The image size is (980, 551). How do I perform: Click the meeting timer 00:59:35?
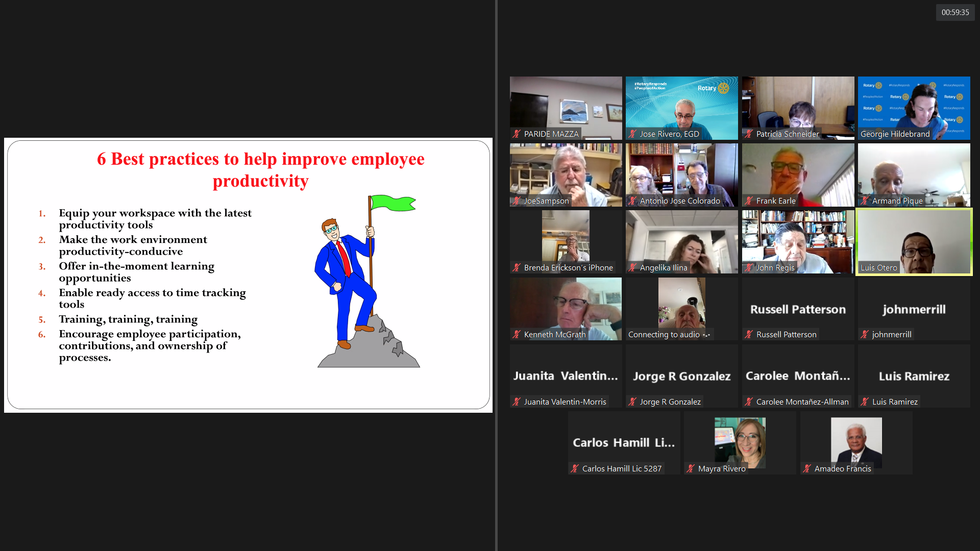(955, 12)
